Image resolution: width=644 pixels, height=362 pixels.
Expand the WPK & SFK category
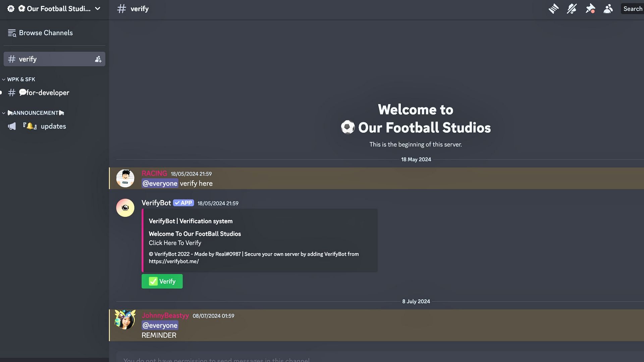(21, 79)
